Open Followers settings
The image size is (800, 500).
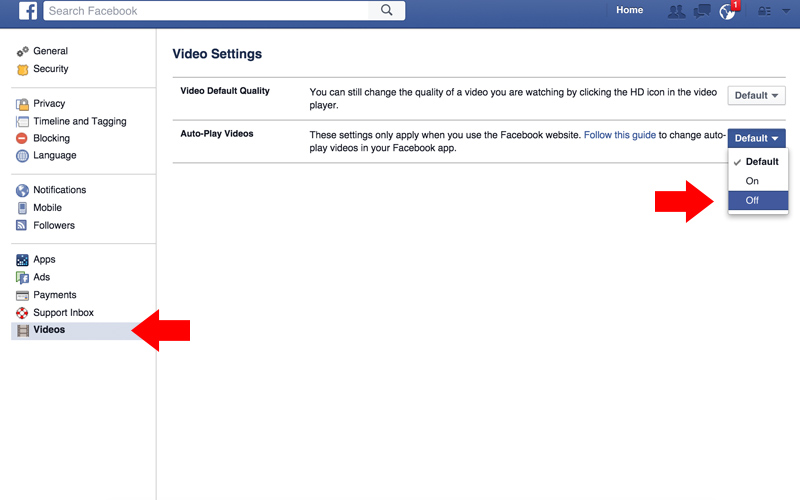(54, 226)
